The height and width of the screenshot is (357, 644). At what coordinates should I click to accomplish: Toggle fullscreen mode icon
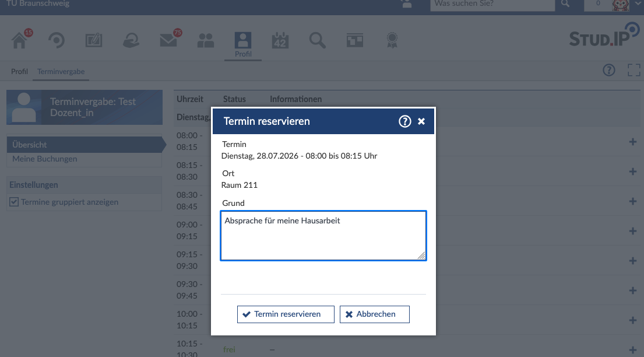tap(634, 71)
